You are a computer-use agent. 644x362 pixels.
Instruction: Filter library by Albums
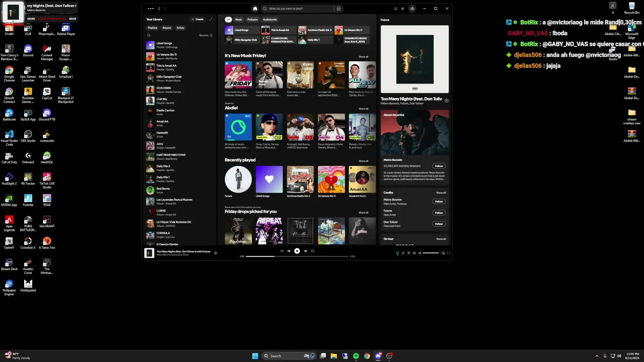(167, 28)
